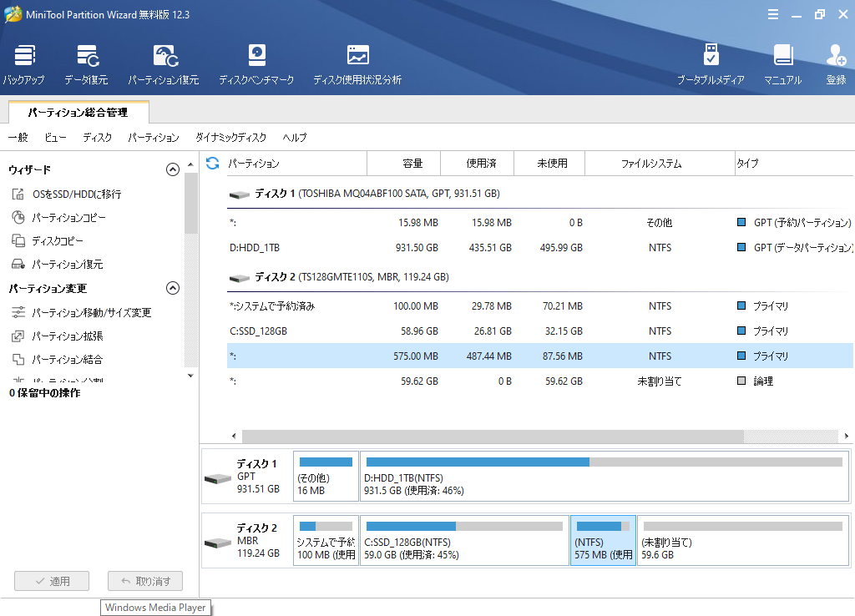Select the C:SSD_128GB partition row
The image size is (855, 616).
coord(540,331)
